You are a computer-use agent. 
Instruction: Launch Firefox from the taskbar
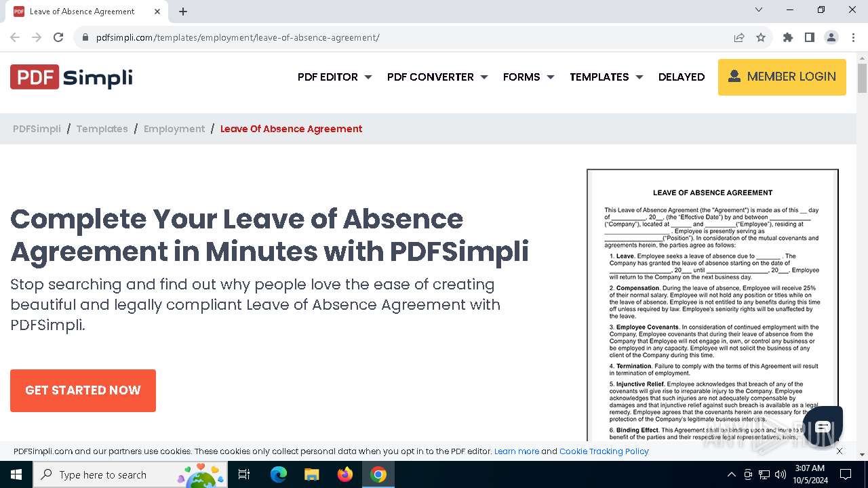tap(345, 474)
